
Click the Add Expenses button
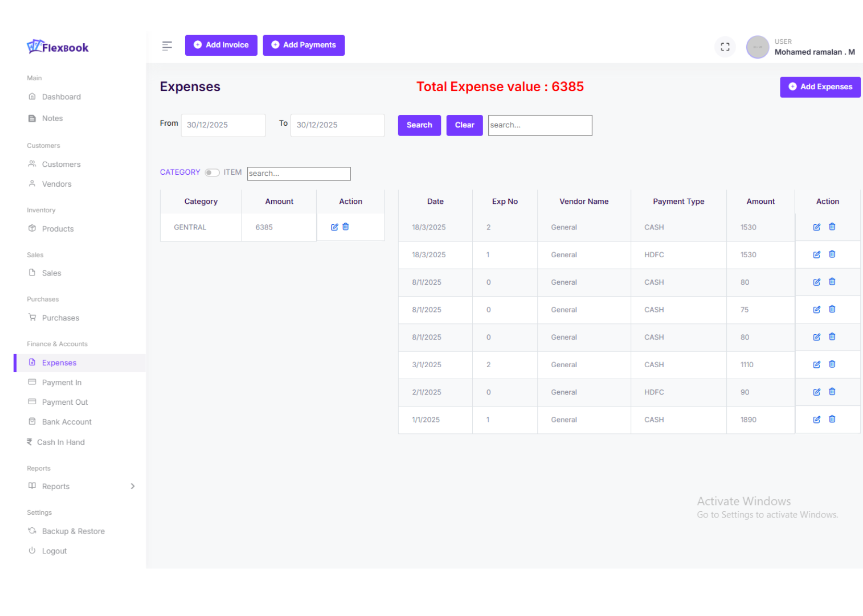[x=820, y=87]
